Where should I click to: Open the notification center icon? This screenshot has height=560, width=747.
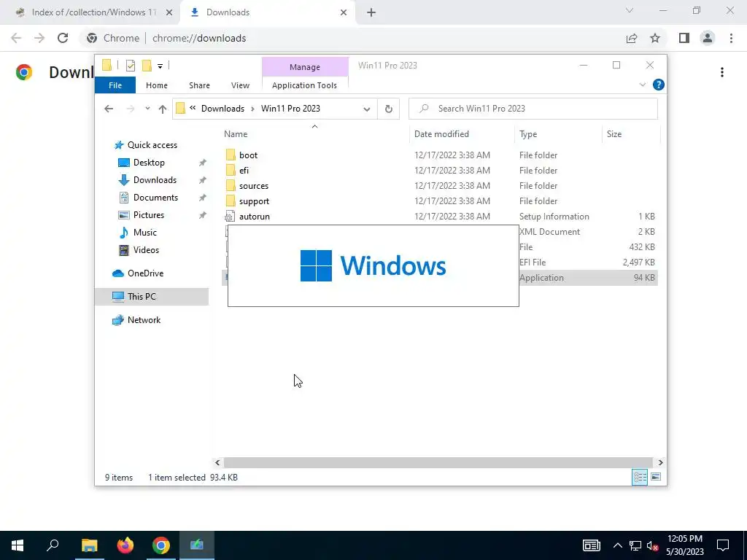[723, 545]
